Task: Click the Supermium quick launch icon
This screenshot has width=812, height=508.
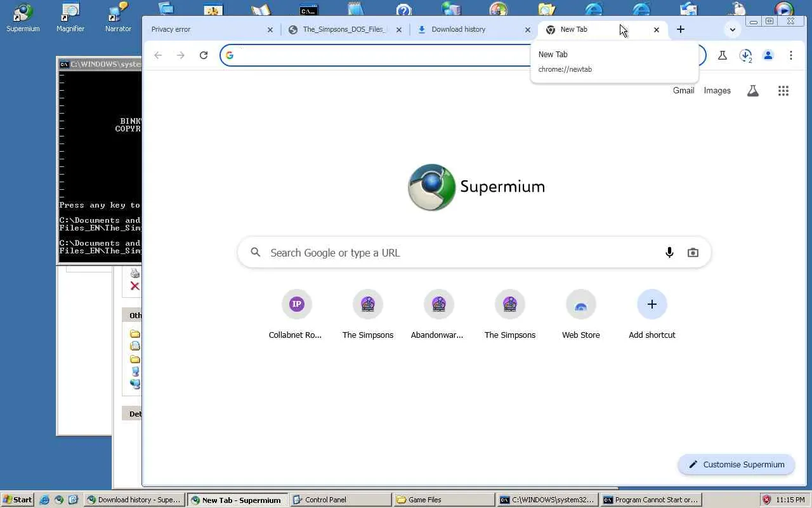Action: coord(59,500)
